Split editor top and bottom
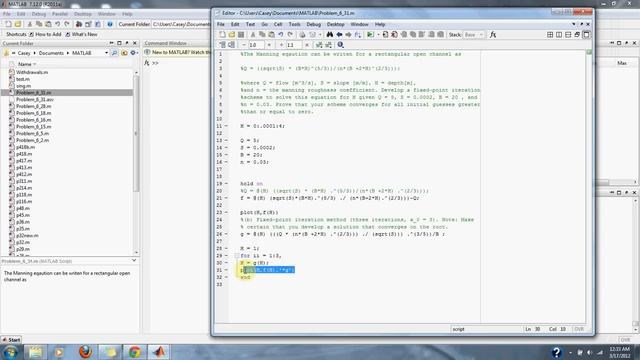This screenshot has width=640, height=360. click(x=568, y=35)
